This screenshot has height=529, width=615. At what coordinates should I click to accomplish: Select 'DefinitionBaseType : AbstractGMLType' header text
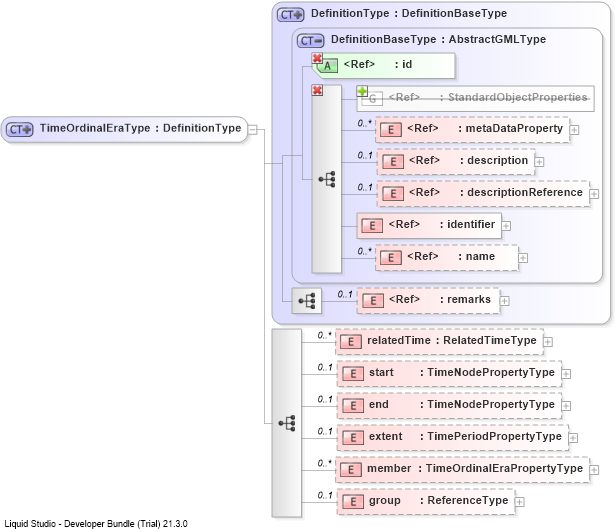pyautogui.click(x=438, y=39)
